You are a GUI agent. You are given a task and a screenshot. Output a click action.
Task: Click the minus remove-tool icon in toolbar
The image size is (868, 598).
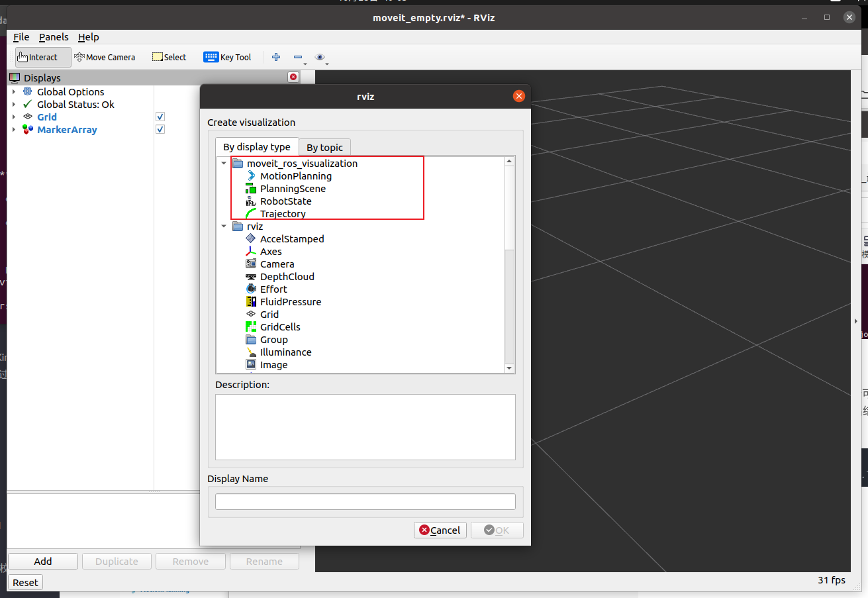(298, 57)
